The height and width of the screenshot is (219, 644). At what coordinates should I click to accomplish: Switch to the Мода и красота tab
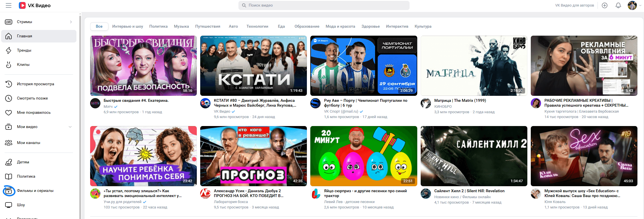tap(340, 27)
